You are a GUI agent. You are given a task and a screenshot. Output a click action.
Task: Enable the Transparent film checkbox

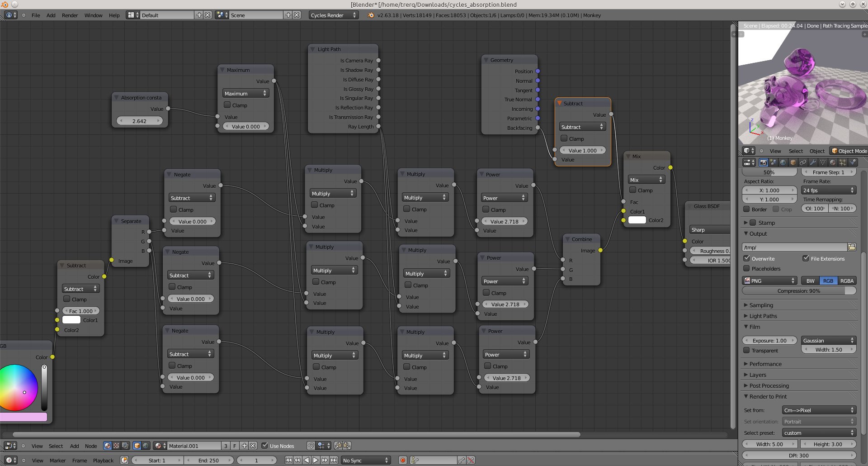pyautogui.click(x=747, y=351)
